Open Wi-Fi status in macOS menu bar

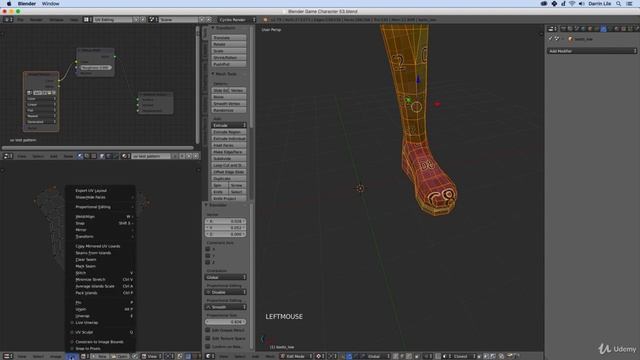tap(572, 3)
